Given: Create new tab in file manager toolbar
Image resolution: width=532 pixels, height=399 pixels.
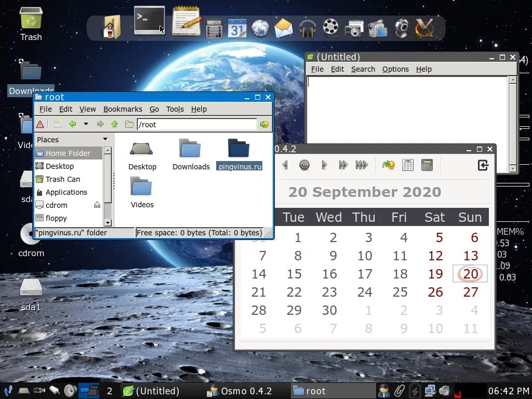Looking at the screenshot, I should (x=58, y=124).
